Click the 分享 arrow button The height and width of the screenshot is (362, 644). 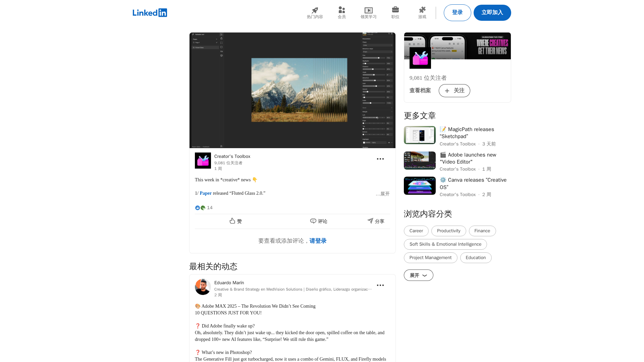click(376, 221)
